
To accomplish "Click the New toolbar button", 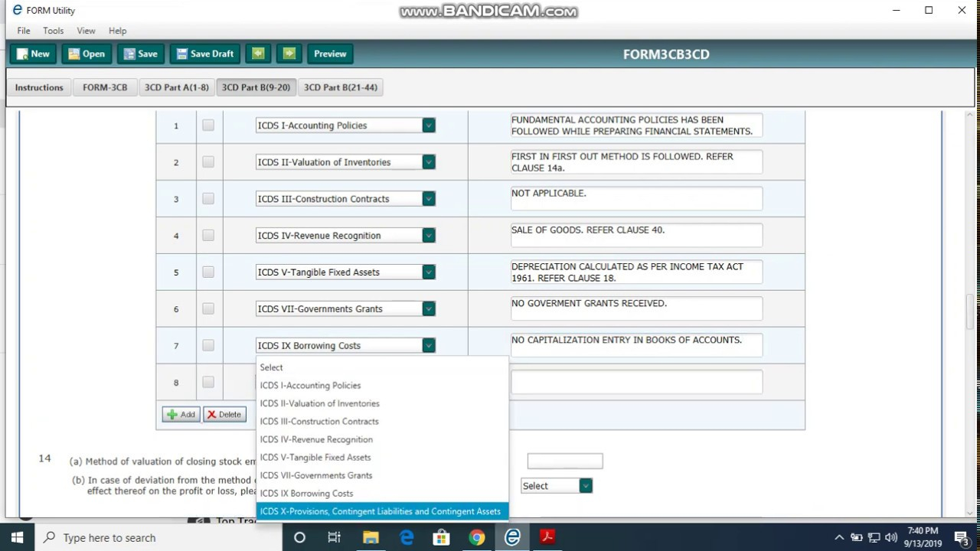I will click(33, 54).
